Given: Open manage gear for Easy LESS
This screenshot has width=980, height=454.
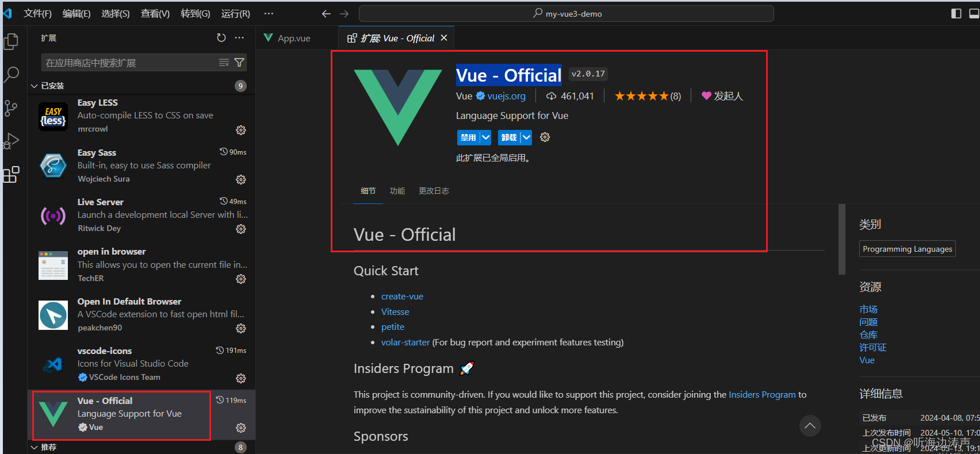Looking at the screenshot, I should click(241, 130).
